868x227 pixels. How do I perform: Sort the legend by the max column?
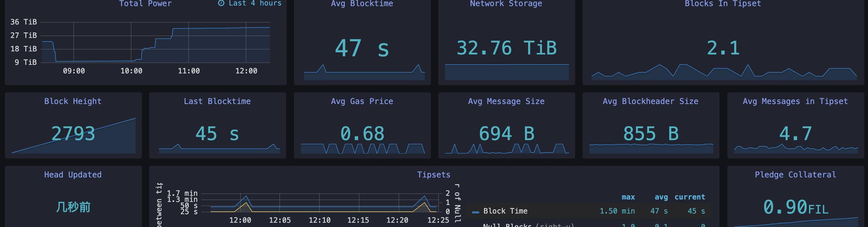(628, 197)
